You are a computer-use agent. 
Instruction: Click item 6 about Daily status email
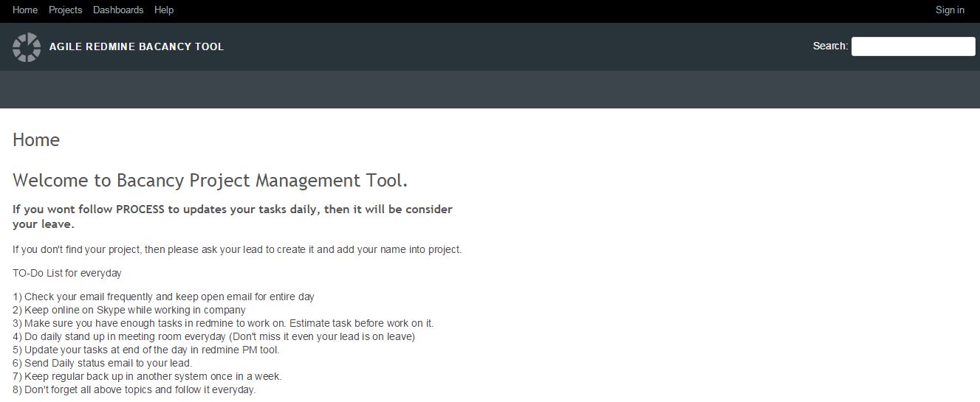tap(103, 363)
